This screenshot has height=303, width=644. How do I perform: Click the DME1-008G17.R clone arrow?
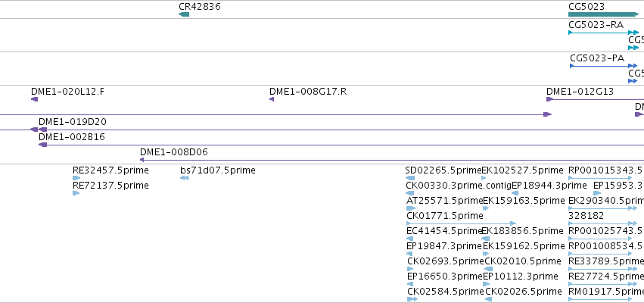[272, 99]
